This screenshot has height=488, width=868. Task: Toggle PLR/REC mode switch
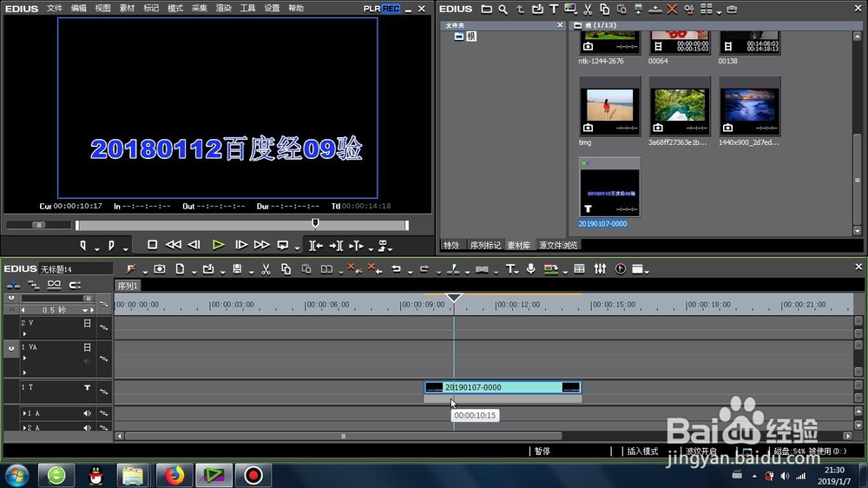(x=381, y=9)
